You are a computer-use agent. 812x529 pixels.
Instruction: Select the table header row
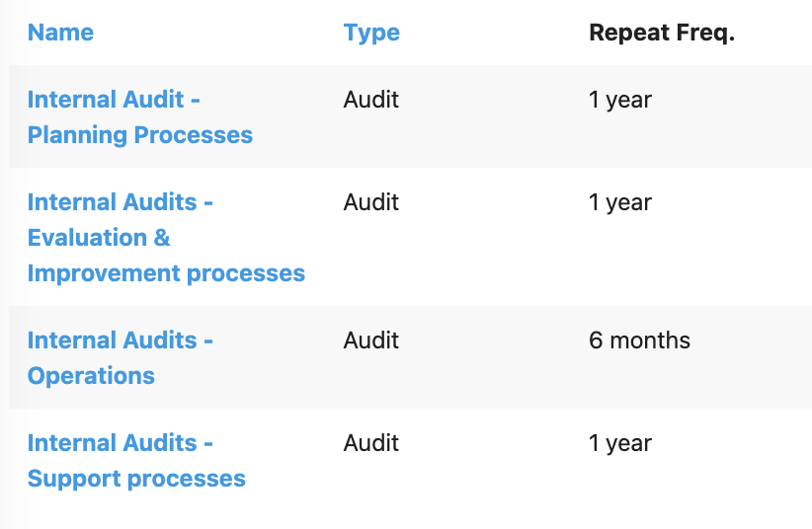tap(410, 34)
